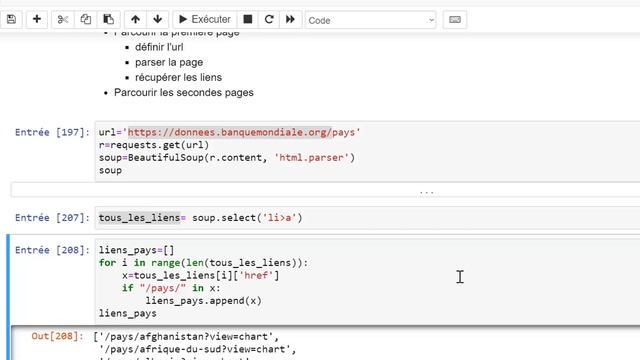640x360 pixels.
Task: Click the '/pays/afrique-du-sud?view=chart' output entry
Action: click(x=198, y=349)
